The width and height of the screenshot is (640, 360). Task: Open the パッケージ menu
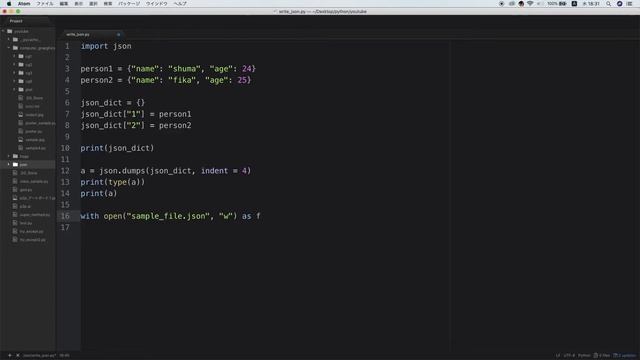129,4
